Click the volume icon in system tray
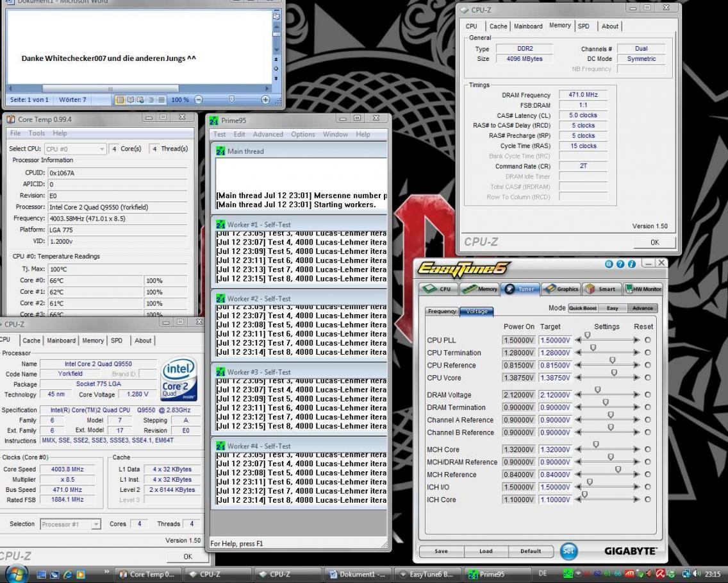Screen dimensions: 728x583 (x=697, y=574)
